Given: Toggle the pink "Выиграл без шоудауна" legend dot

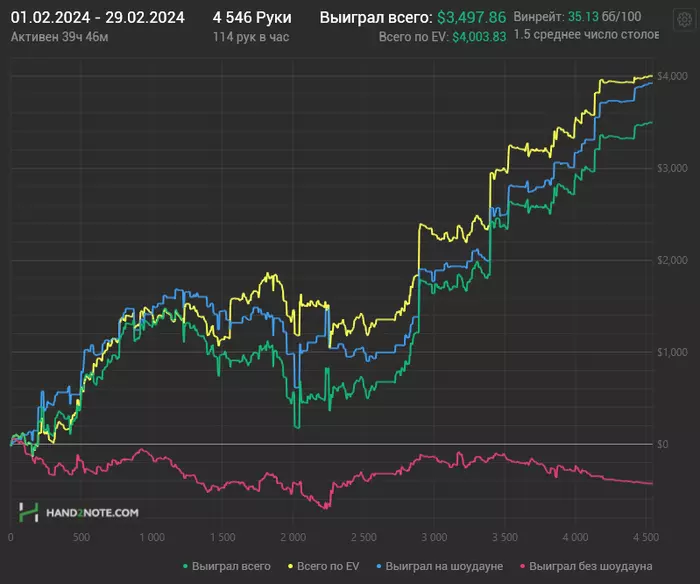Looking at the screenshot, I should pyautogui.click(x=522, y=567).
